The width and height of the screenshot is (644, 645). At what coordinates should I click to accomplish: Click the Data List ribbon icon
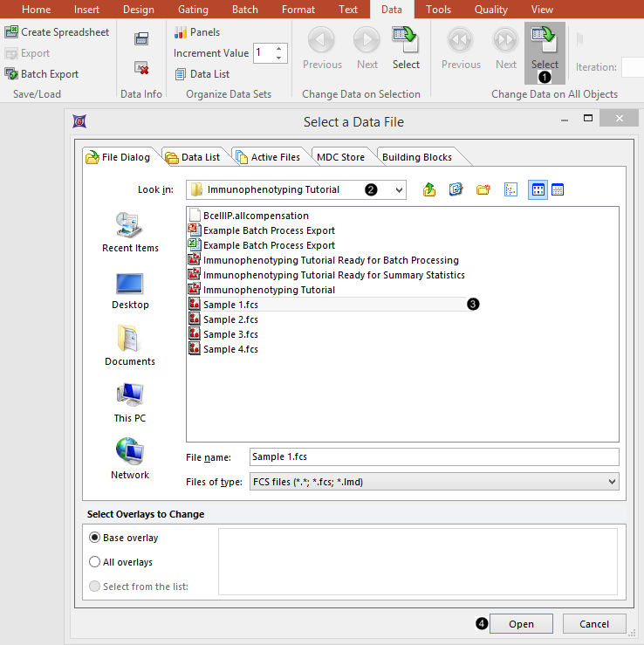(181, 74)
